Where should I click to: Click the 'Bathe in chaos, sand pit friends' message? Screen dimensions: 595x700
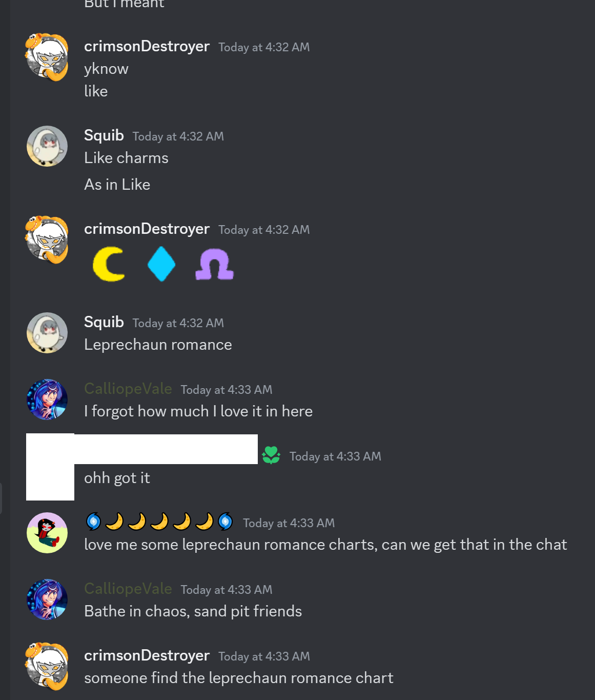click(193, 611)
